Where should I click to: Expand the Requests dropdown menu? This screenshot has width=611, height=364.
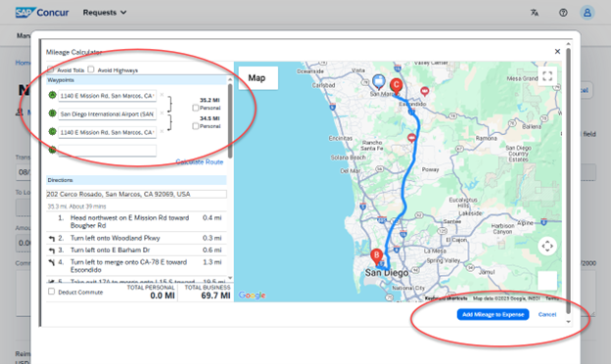(105, 13)
